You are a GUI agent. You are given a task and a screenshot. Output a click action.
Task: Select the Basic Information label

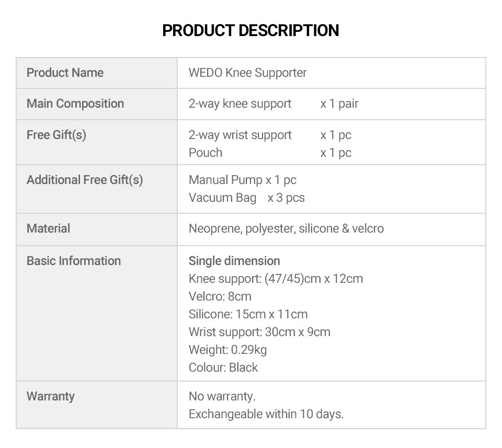coord(74,261)
